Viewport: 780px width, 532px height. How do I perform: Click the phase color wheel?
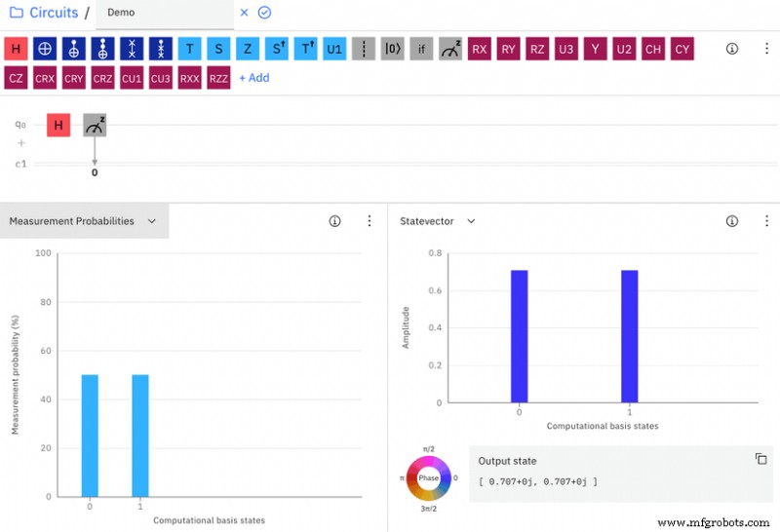tap(429, 478)
